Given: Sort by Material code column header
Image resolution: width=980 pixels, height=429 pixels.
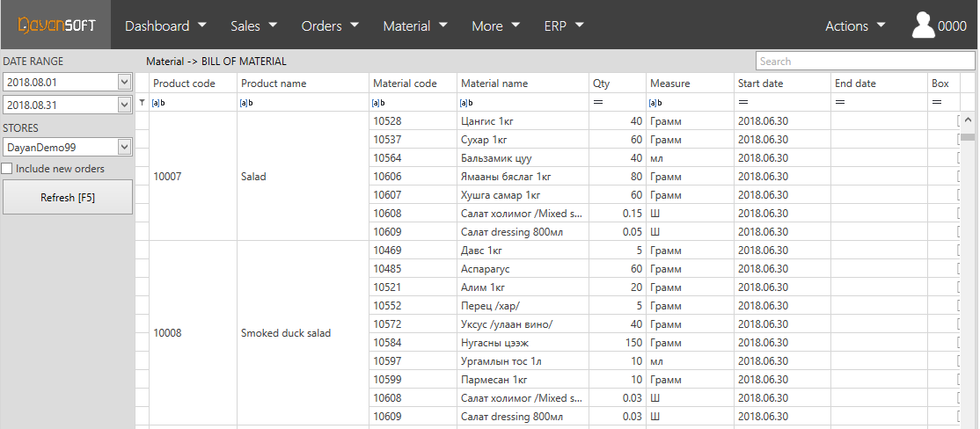Looking at the screenshot, I should point(413,83).
